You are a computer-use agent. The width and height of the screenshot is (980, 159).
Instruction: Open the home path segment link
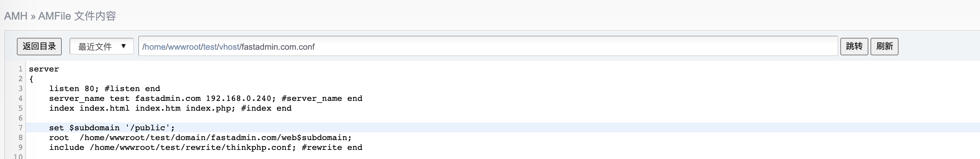pos(155,47)
